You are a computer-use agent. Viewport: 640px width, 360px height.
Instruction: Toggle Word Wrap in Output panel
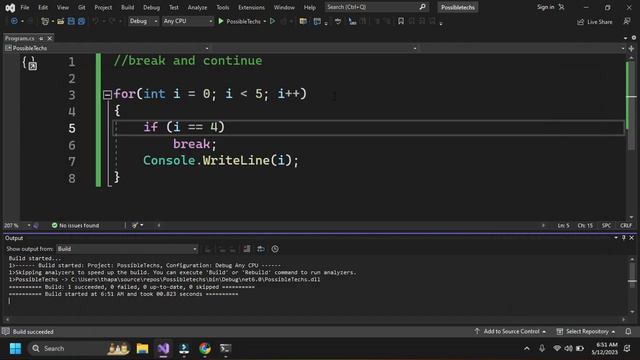click(x=261, y=249)
